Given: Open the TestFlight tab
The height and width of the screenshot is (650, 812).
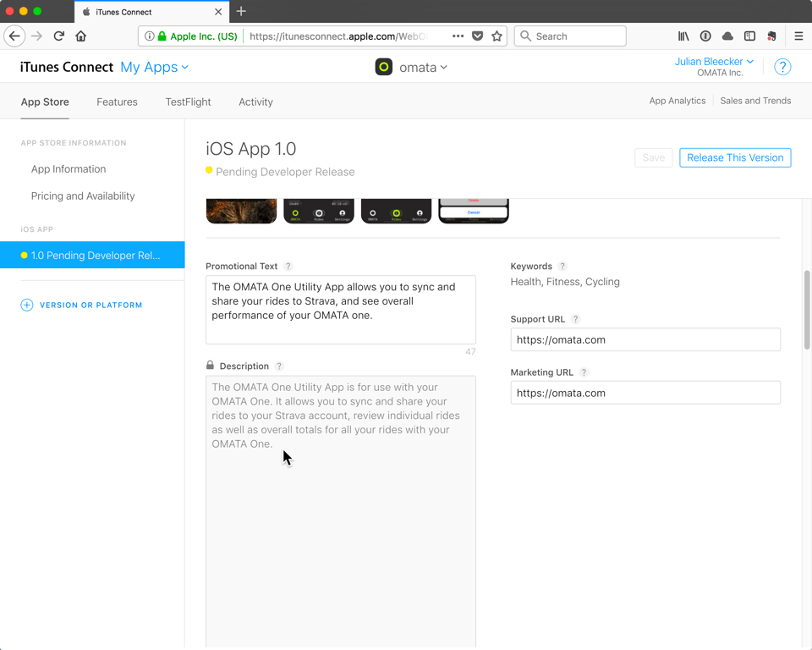Looking at the screenshot, I should (188, 102).
